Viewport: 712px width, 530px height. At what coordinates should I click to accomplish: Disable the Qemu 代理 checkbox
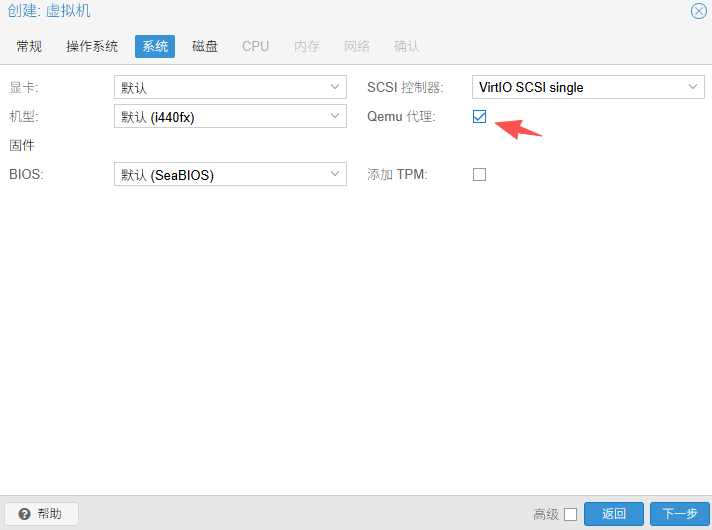[480, 117]
